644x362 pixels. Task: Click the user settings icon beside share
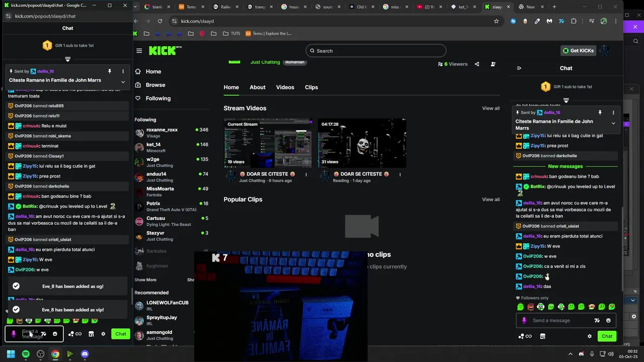(x=493, y=64)
